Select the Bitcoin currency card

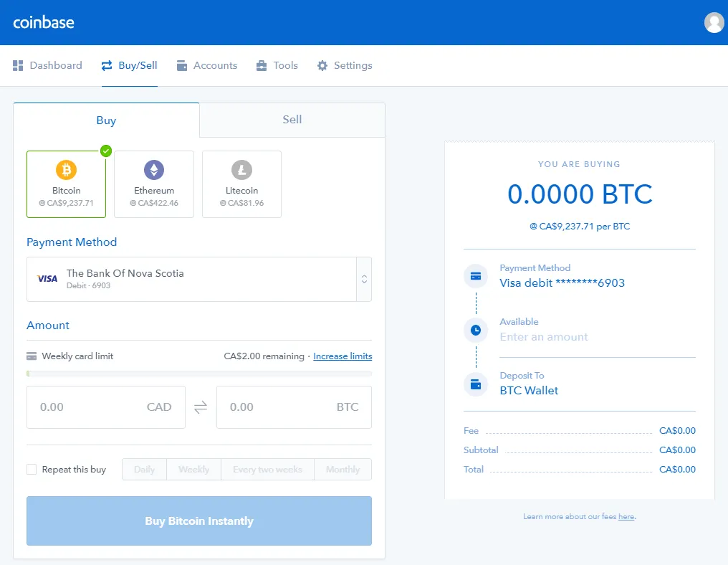pos(67,184)
